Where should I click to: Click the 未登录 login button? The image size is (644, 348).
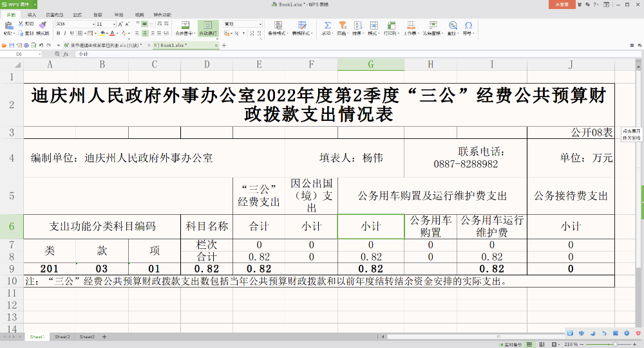562,5
